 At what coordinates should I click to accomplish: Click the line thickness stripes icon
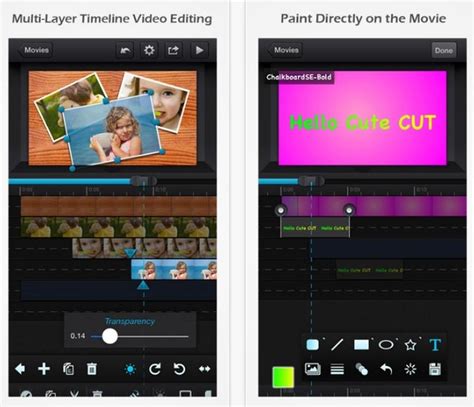coord(337,369)
